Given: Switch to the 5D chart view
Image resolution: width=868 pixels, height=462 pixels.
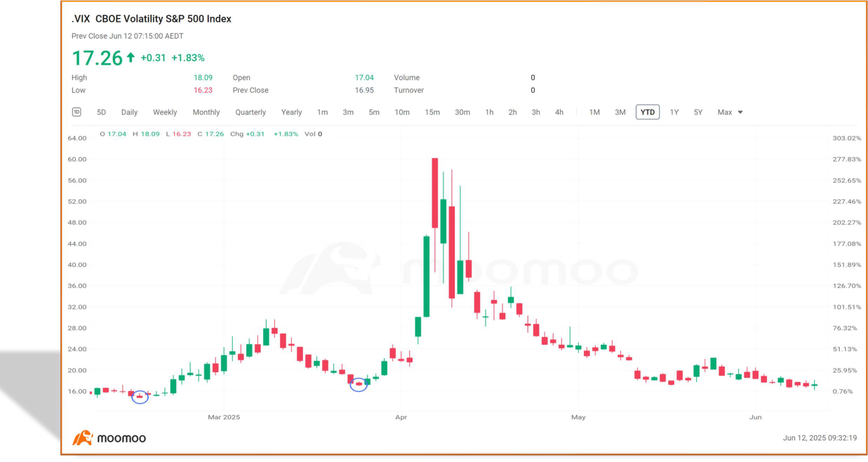Looking at the screenshot, I should 101,112.
